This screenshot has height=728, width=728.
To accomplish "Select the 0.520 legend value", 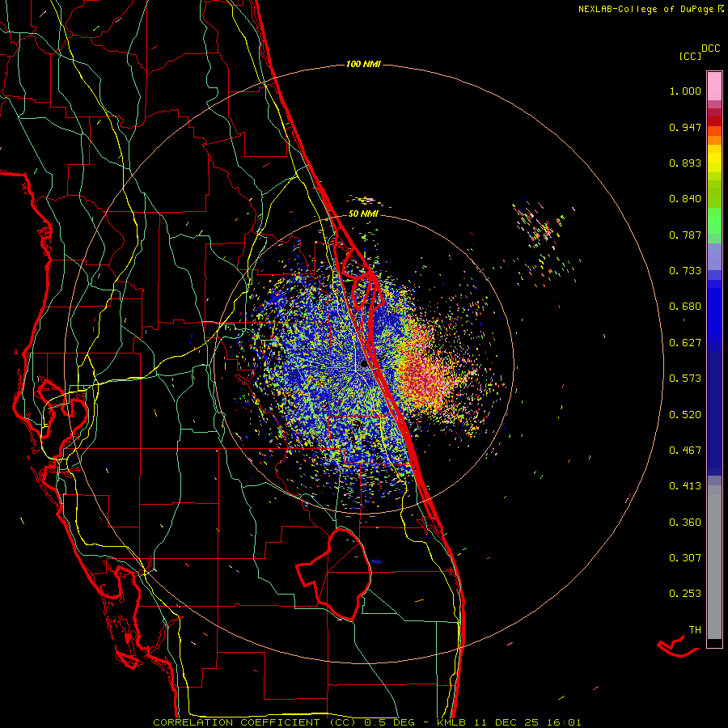I will point(685,415).
